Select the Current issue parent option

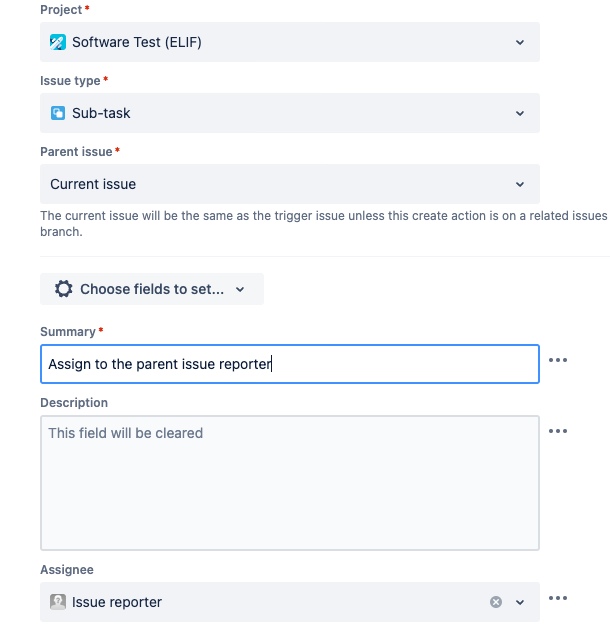[290, 184]
